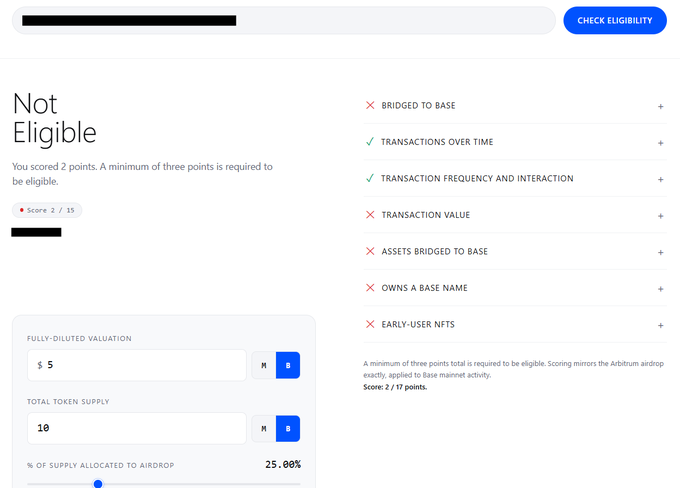Click the Check Eligibility button
The width and height of the screenshot is (680, 488).
[x=615, y=20]
